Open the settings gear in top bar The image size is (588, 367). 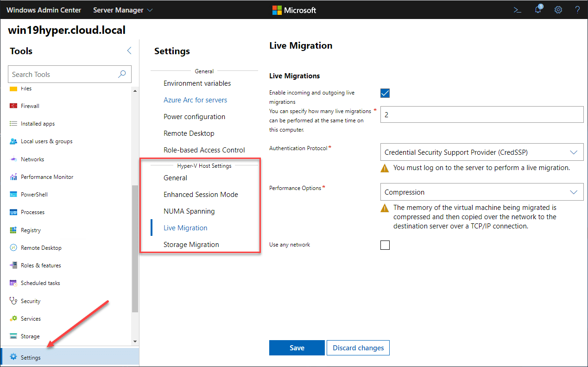click(558, 10)
